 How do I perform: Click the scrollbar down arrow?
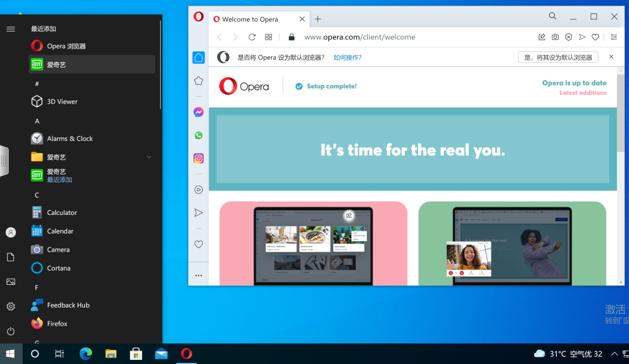coord(621,282)
